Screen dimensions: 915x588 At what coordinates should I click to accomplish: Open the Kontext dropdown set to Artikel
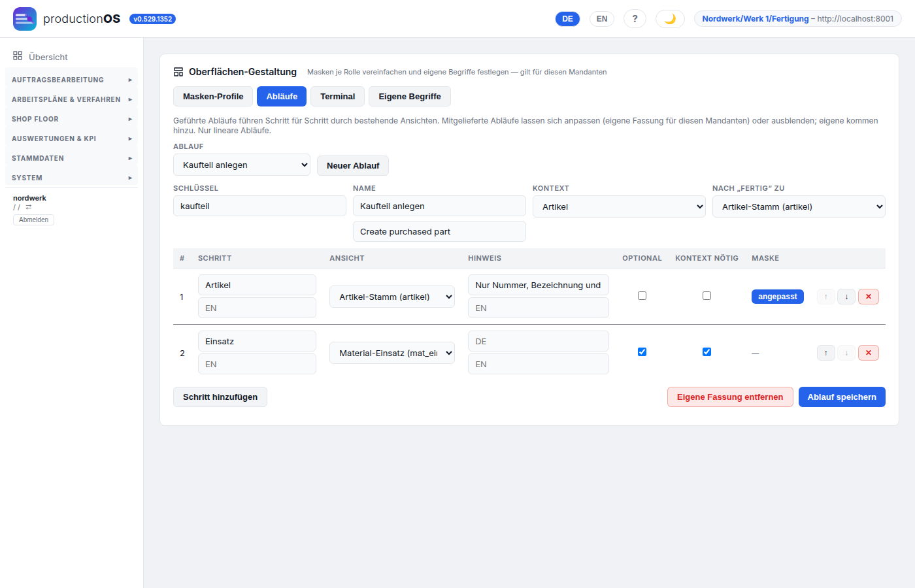click(x=619, y=206)
